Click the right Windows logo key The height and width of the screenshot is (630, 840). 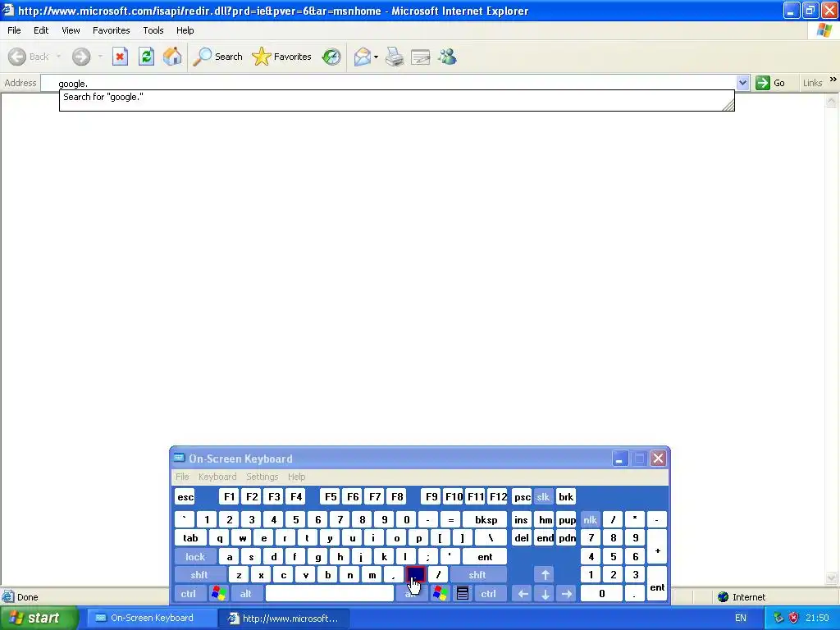point(441,594)
